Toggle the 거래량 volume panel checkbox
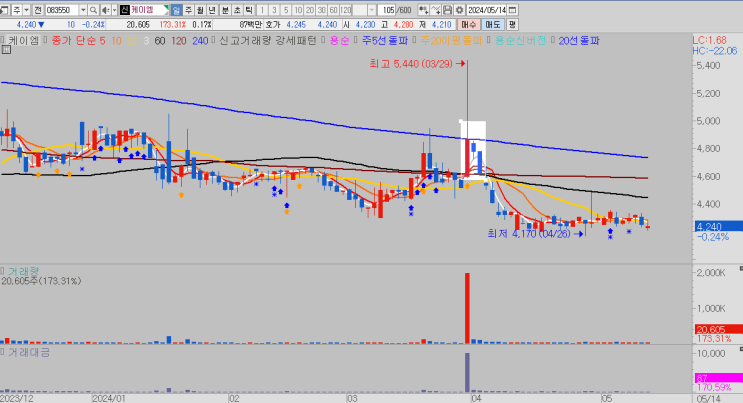This screenshot has height=403, width=743. pos(2,271)
